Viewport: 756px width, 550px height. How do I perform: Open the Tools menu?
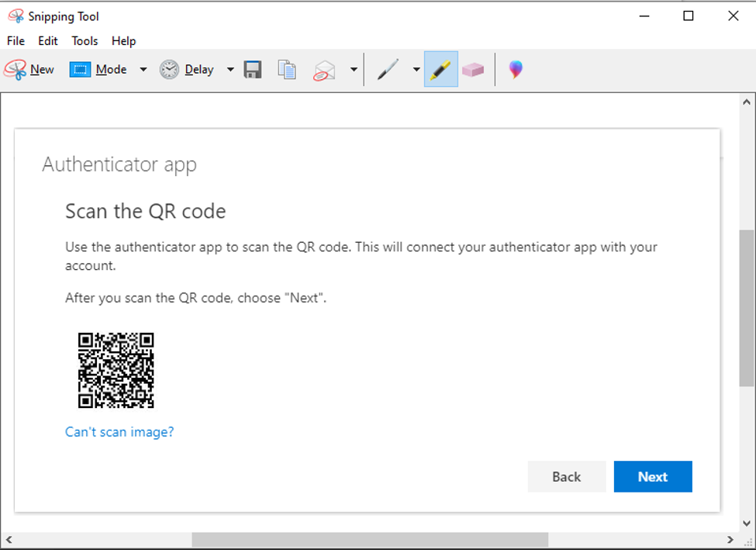pyautogui.click(x=85, y=41)
